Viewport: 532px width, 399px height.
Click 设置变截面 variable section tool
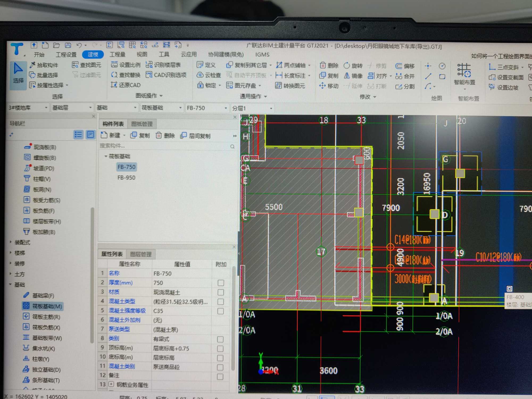pos(506,77)
